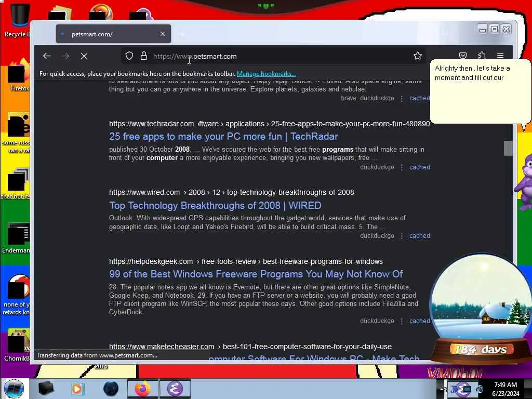Open 99 of the Best Windows Freeware result
Image resolution: width=532 pixels, height=399 pixels.
tap(256, 274)
